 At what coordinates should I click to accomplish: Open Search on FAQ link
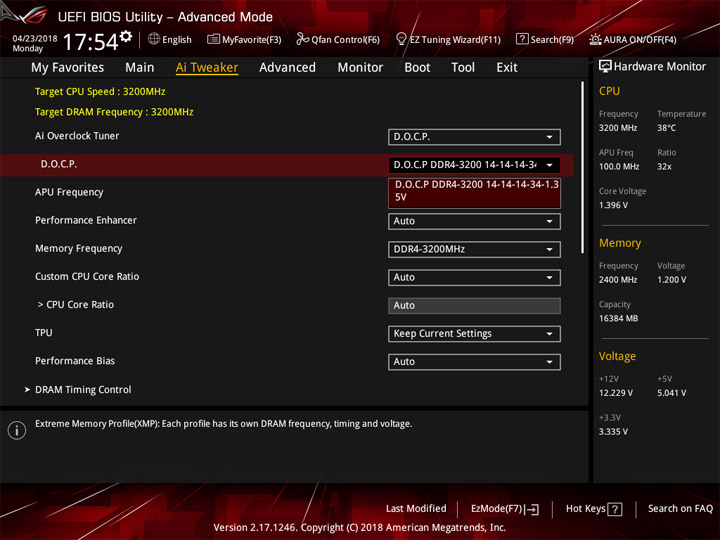(680, 509)
